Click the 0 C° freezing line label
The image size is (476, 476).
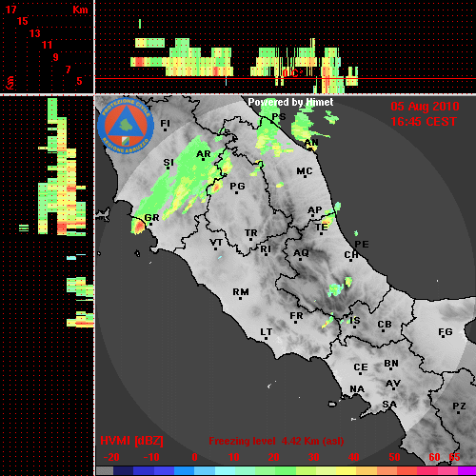coord(292,73)
